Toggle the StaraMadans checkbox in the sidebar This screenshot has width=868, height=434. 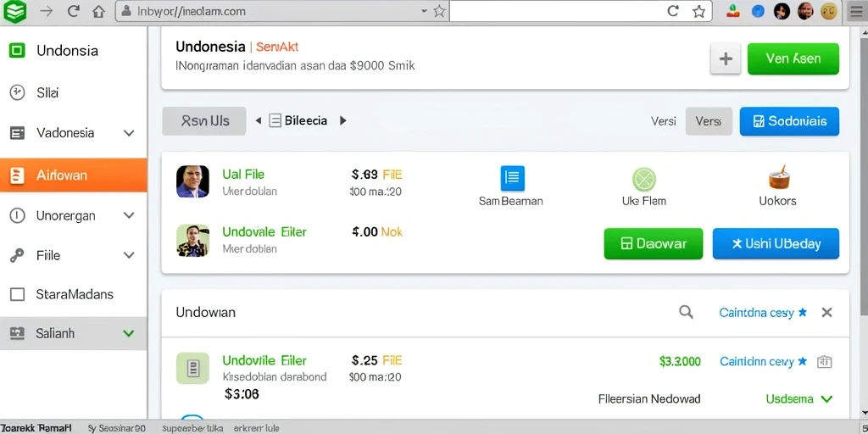(x=18, y=294)
